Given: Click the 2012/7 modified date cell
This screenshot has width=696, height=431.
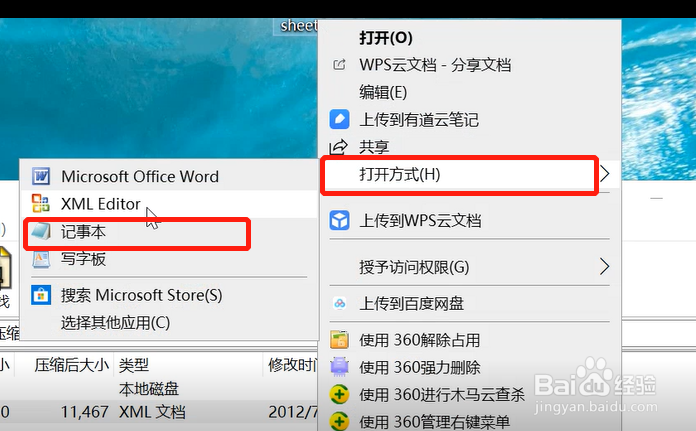Looking at the screenshot, I should tap(293, 412).
